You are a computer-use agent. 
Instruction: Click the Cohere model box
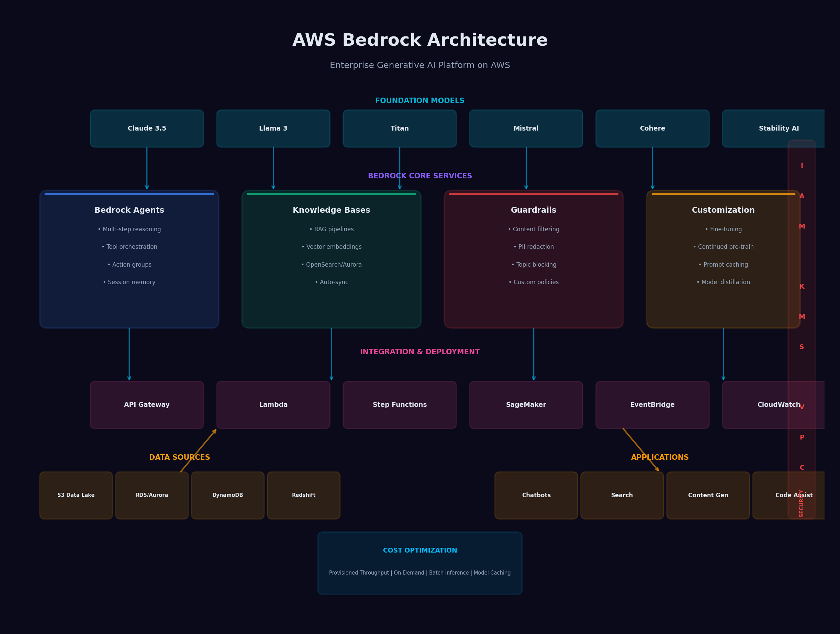(x=652, y=129)
